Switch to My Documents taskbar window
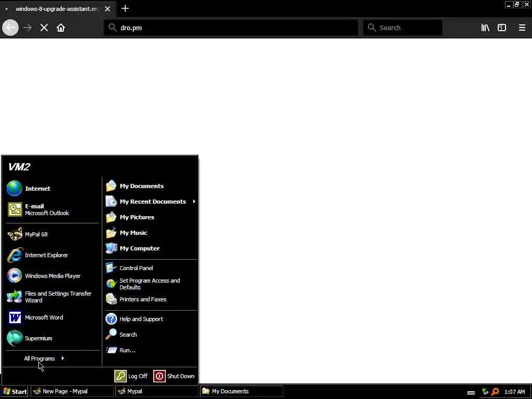Screen dimensions: 532x399 (x=241, y=391)
